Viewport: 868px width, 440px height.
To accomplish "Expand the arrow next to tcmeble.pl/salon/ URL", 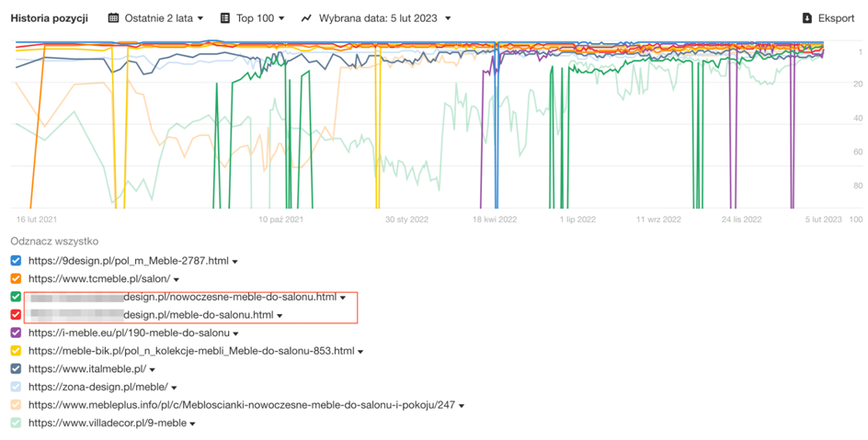I will click(x=177, y=280).
